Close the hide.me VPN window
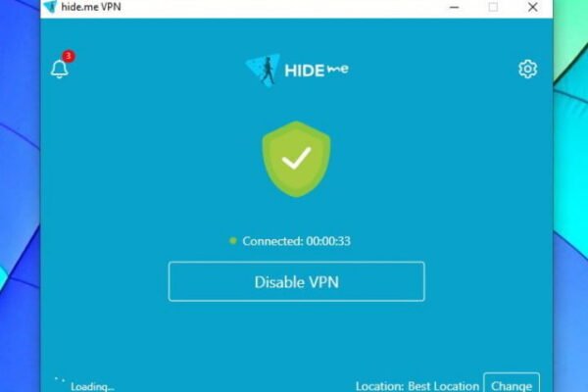This screenshot has height=392, width=588. pos(532,7)
